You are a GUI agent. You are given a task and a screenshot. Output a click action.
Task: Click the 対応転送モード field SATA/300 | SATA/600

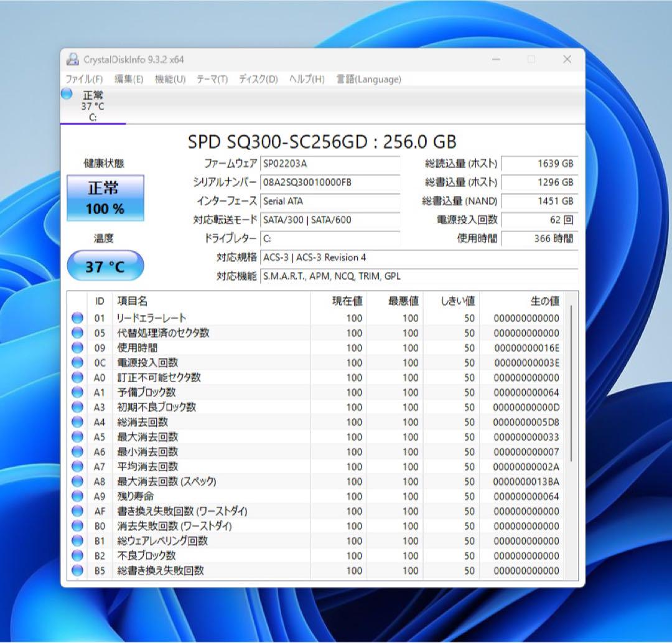point(330,220)
